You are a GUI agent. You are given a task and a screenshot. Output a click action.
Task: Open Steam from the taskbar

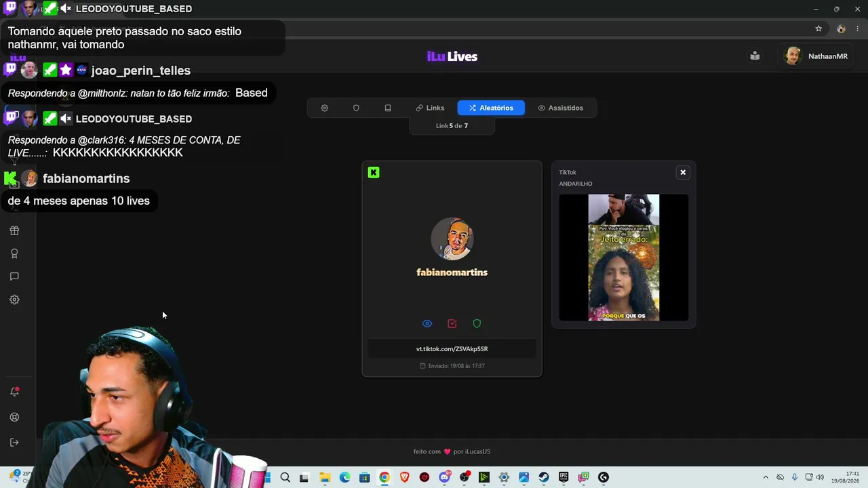[x=544, y=477]
